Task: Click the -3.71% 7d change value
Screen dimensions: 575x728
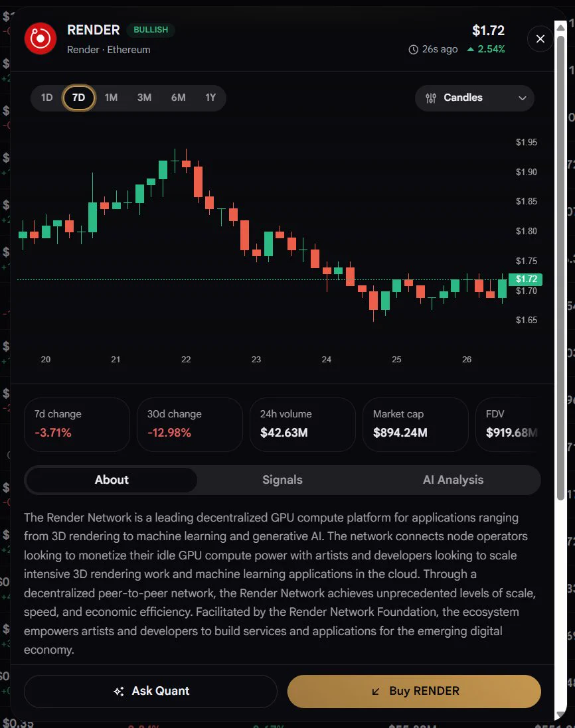Action: (53, 433)
